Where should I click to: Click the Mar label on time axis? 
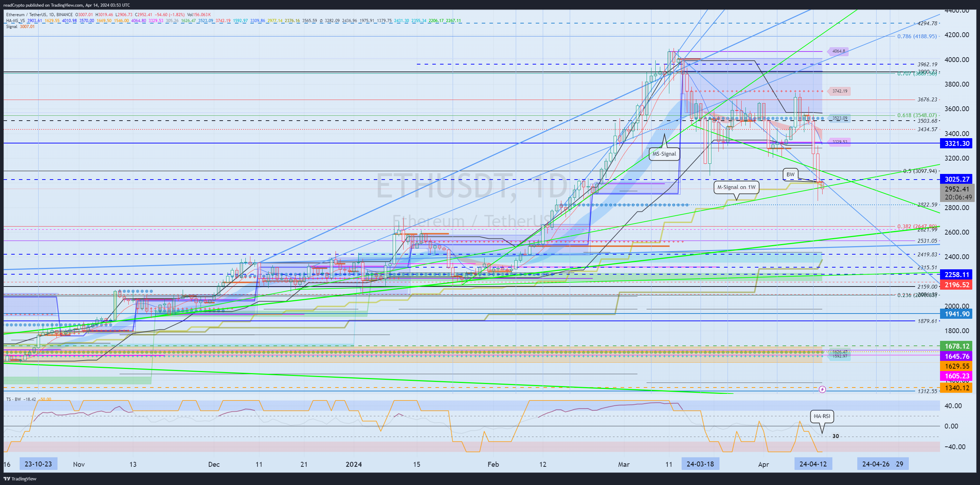click(624, 464)
